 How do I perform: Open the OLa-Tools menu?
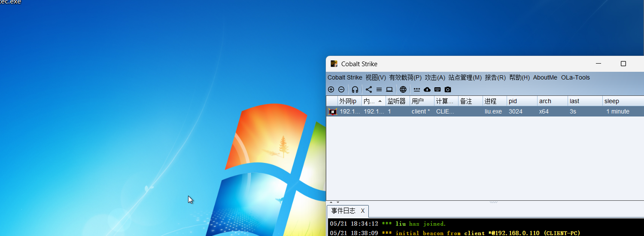point(575,77)
